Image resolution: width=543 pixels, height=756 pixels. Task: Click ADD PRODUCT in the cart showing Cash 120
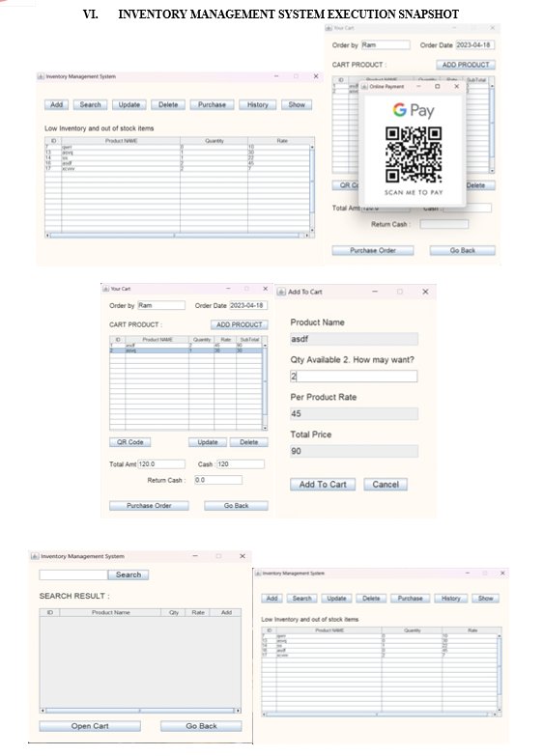(x=239, y=324)
